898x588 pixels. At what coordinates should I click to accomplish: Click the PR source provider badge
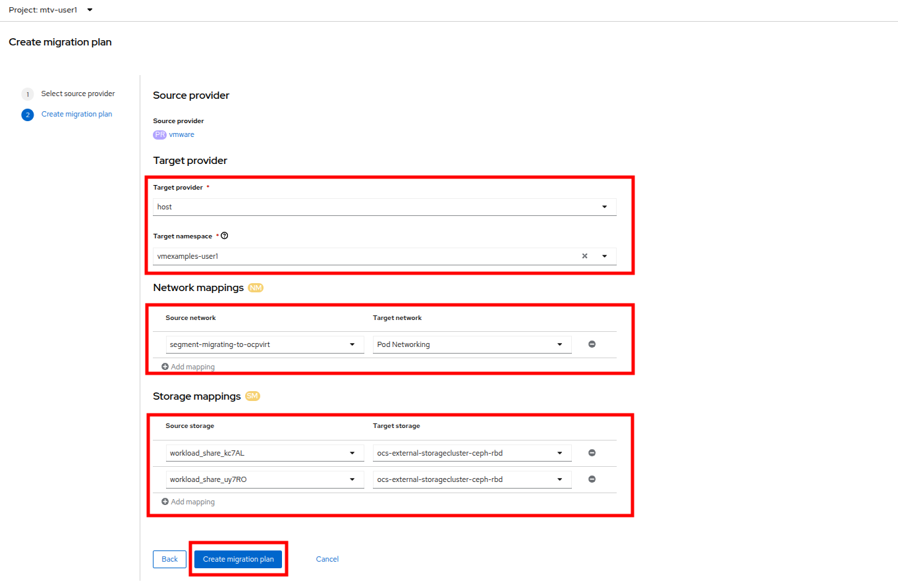(x=159, y=134)
